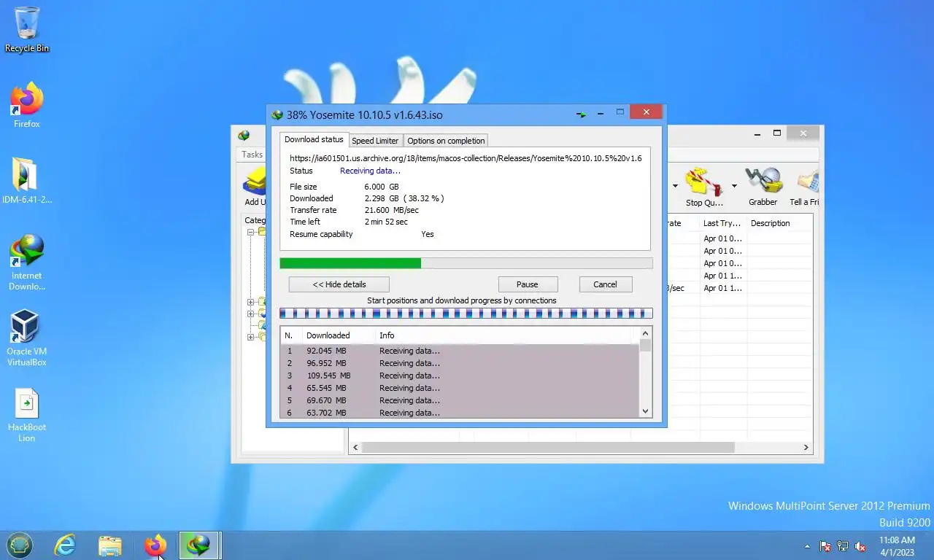Expand the second Categories tree node
This screenshot has width=934, height=560.
pyautogui.click(x=251, y=302)
